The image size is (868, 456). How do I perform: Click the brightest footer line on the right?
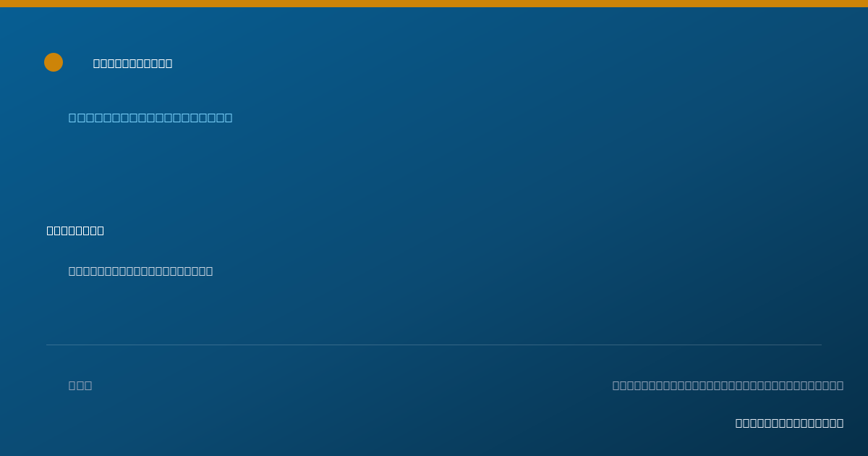789,423
